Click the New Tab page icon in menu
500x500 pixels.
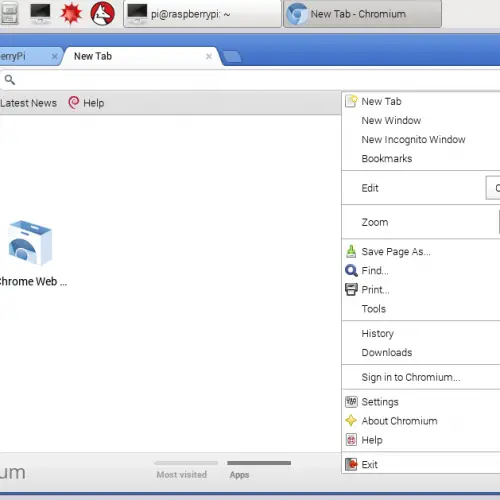coord(351,101)
